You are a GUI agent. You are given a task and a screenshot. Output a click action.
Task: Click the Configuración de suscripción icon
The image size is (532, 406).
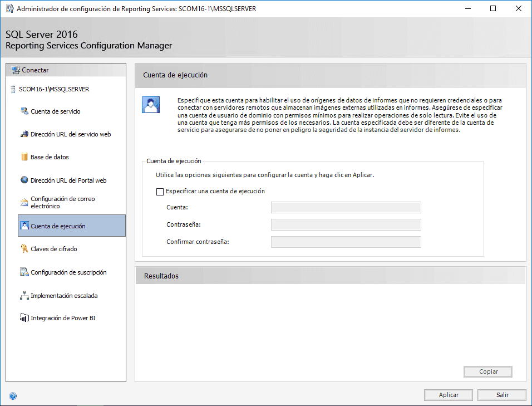coord(24,272)
